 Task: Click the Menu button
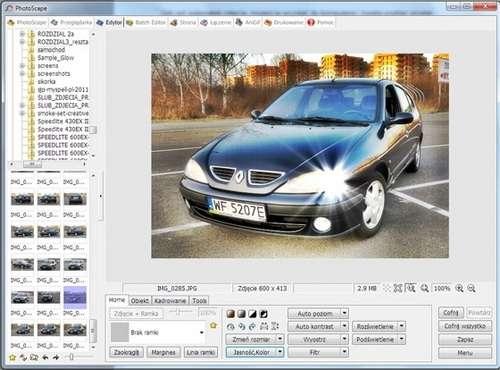coord(465,353)
